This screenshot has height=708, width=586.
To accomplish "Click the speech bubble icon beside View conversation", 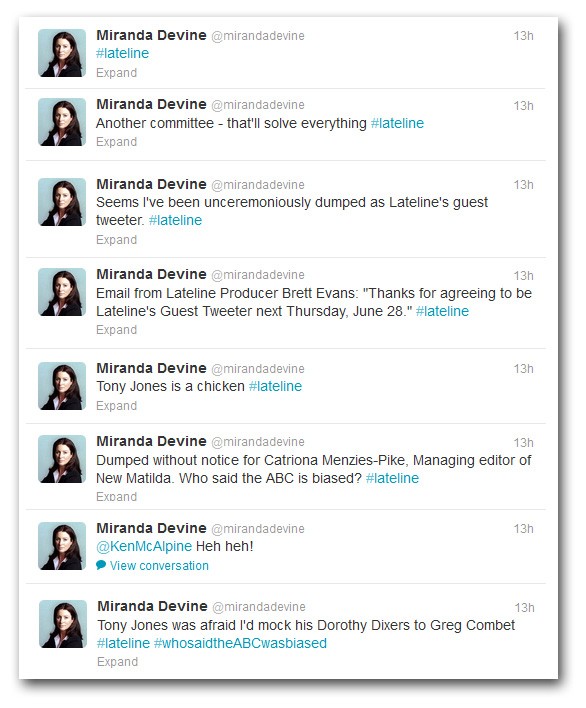I will [101, 565].
